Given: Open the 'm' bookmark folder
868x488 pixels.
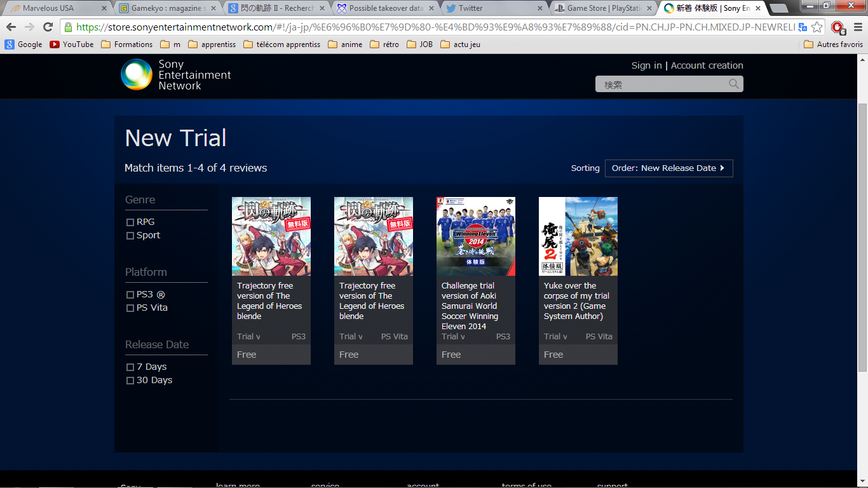Looking at the screenshot, I should [171, 44].
